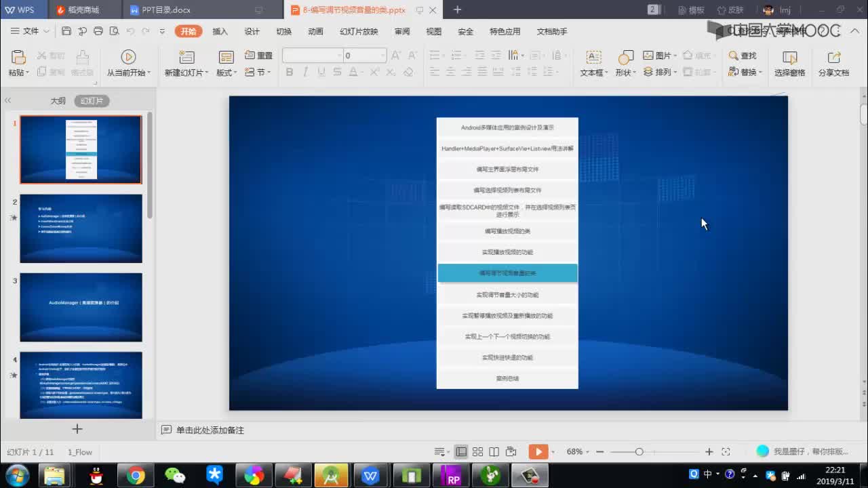Click the zoom in plus button

pyautogui.click(x=709, y=451)
